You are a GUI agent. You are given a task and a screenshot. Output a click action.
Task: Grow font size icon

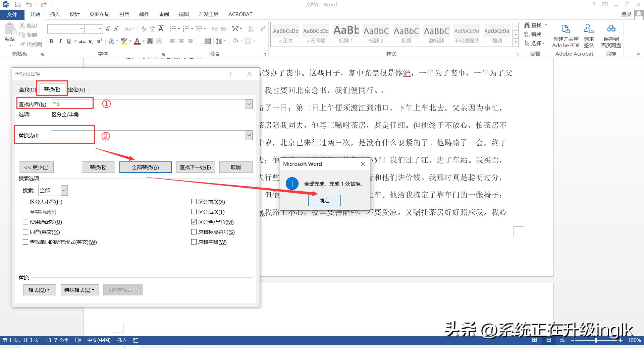point(108,29)
